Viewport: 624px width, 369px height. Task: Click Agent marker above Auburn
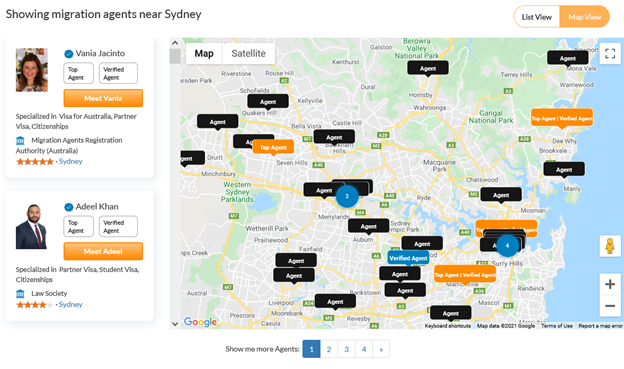point(369,226)
